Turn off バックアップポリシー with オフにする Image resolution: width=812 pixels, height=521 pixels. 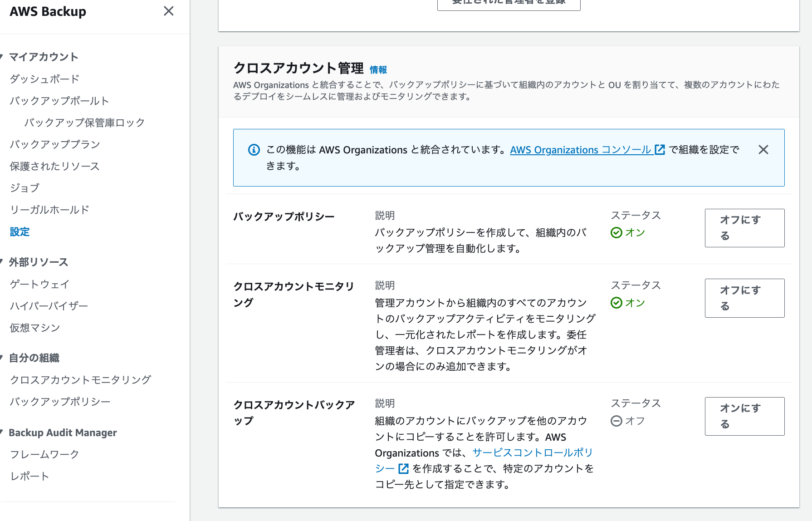point(744,228)
